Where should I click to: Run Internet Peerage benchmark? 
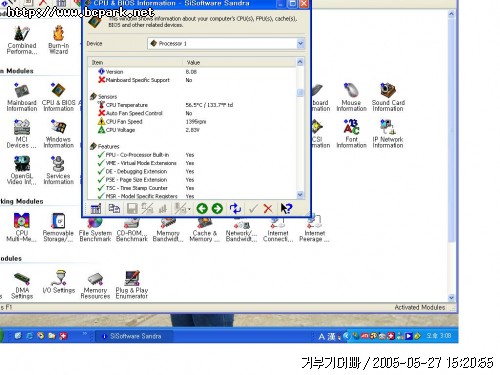314,229
